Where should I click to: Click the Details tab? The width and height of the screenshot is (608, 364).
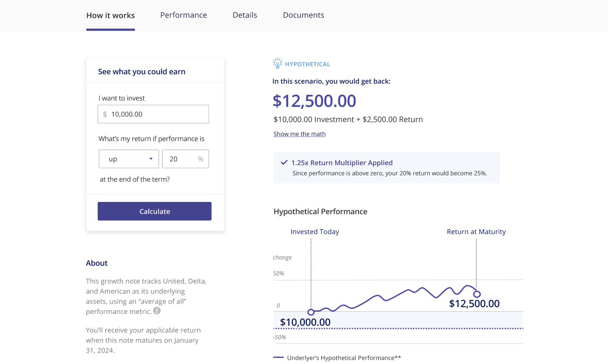pos(244,15)
